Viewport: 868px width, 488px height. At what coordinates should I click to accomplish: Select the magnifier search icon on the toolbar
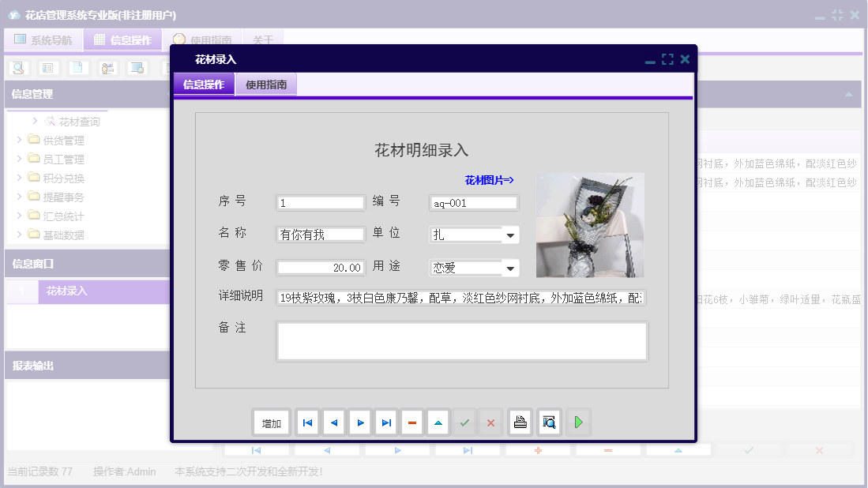tap(17, 68)
